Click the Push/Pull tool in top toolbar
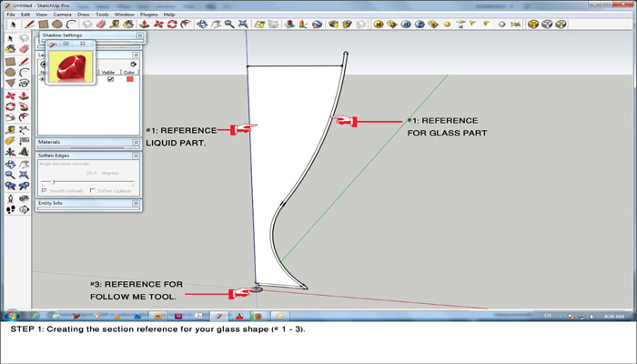Viewport: 637px width, 364px height. 145,25
